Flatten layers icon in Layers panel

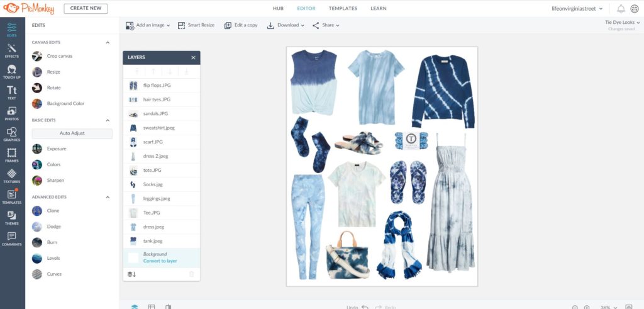[131, 274]
